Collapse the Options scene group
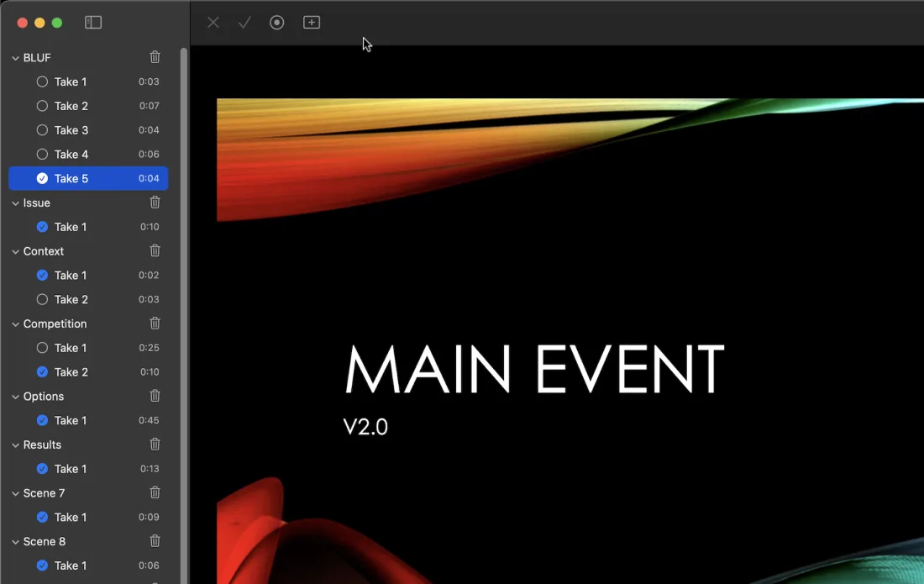Viewport: 924px width, 584px height. tap(15, 397)
